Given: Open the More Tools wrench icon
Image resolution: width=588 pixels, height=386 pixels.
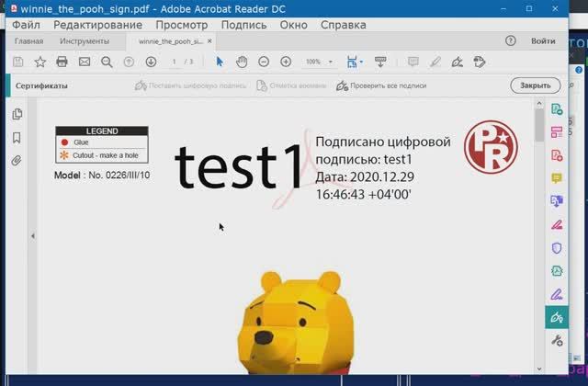Looking at the screenshot, I should tap(558, 341).
